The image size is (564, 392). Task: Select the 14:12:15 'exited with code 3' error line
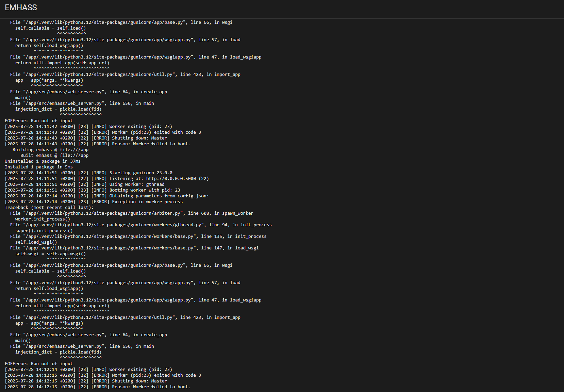103,375
